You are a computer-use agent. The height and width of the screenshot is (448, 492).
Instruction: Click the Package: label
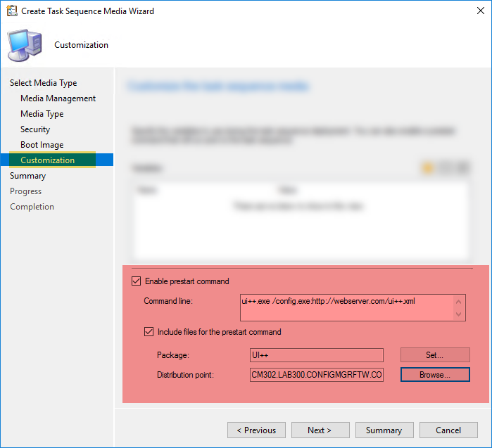click(173, 355)
